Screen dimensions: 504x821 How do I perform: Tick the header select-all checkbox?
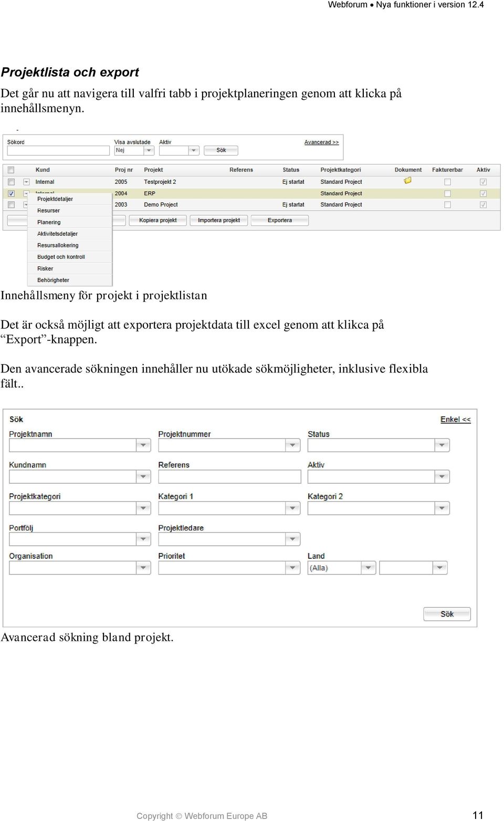click(11, 170)
